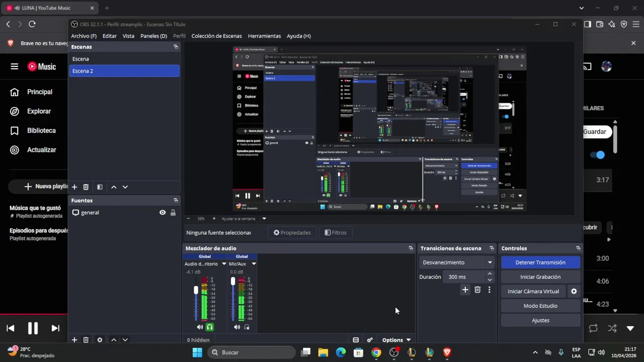Open Brave browser from taskbar
644x362 pixels.
(447, 352)
